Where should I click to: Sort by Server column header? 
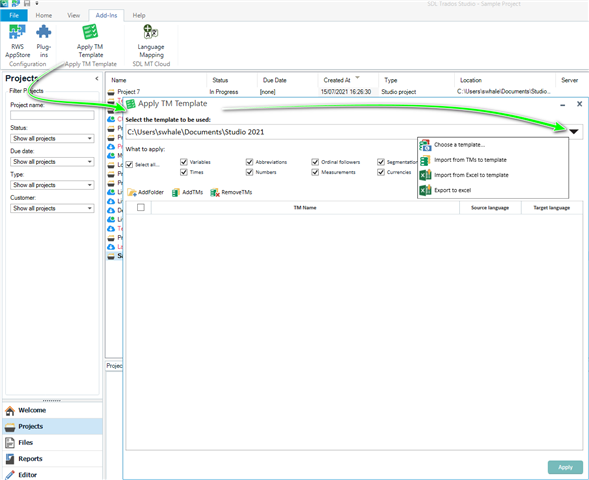572,80
